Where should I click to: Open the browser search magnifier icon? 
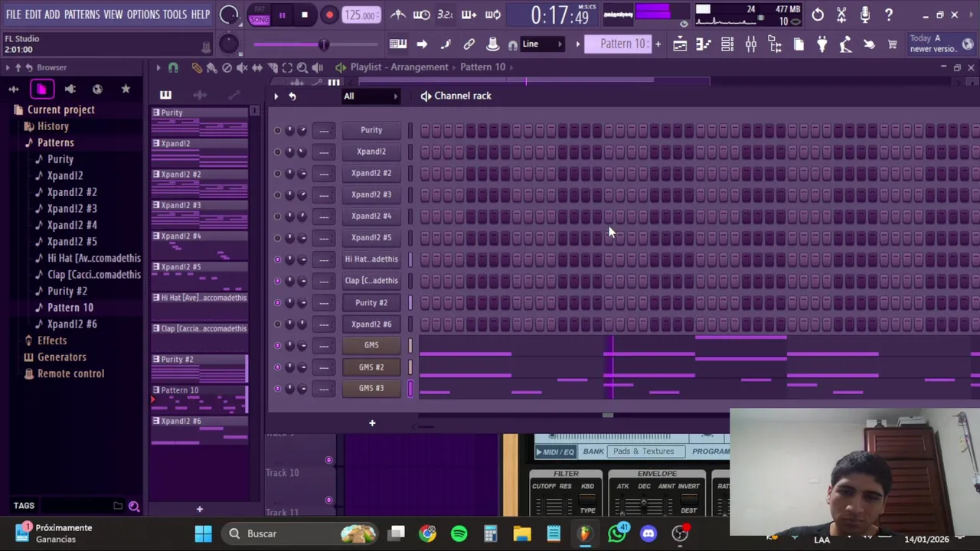pos(134,506)
